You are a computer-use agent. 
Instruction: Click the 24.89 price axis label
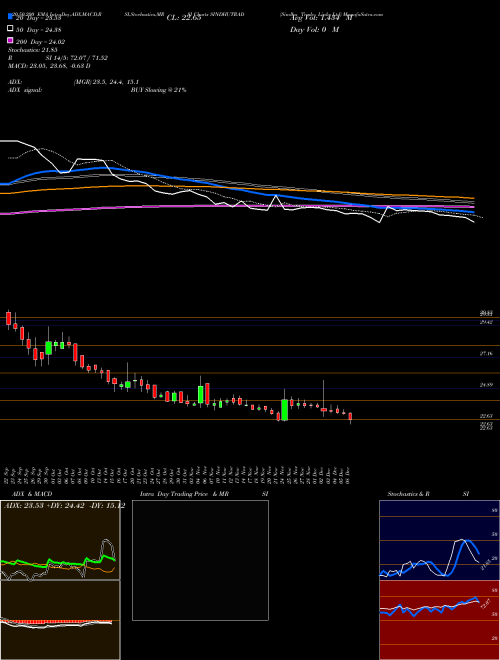486,385
